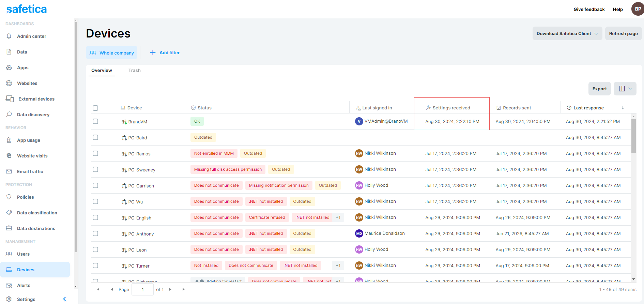The image size is (644, 304).
Task: Click the Give feedback link
Action: coord(589,9)
